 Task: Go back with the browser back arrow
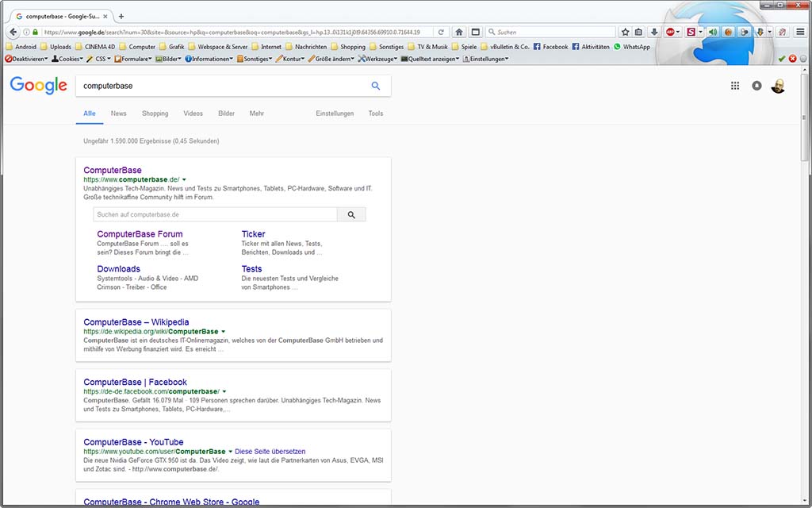(13, 32)
